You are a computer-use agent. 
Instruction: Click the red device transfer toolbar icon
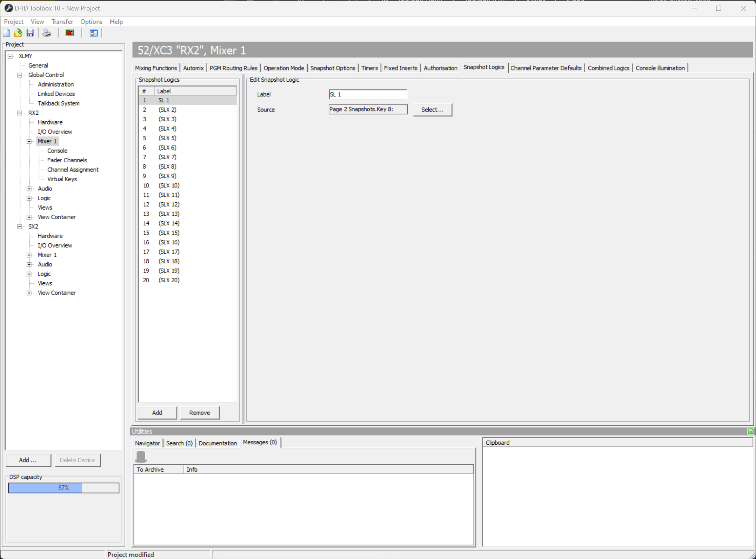tap(69, 33)
